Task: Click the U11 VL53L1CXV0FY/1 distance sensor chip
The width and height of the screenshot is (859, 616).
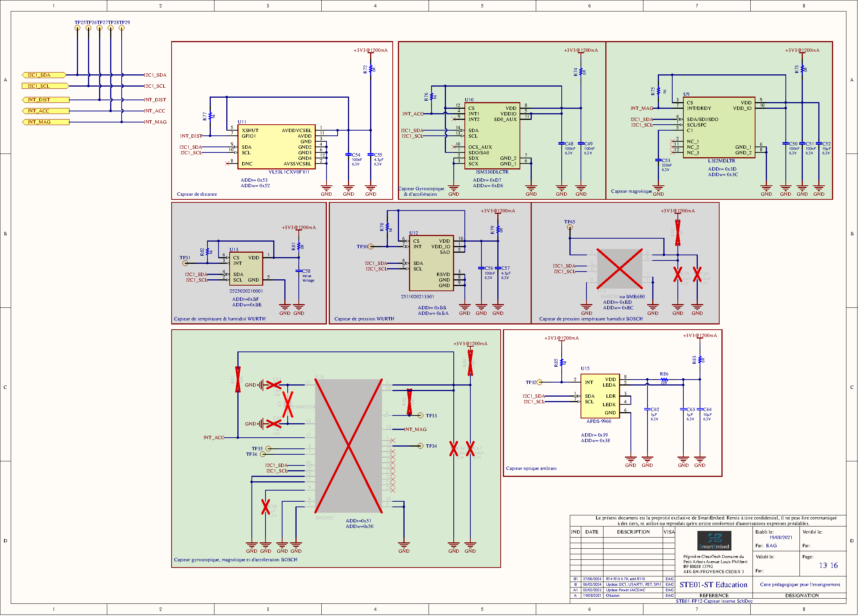Action: point(276,147)
